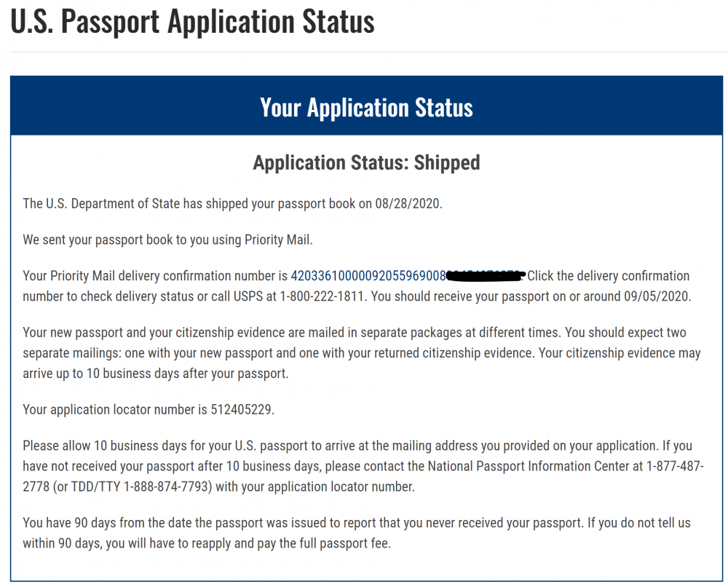Click the National Passport Information Center phone number
This screenshot has height=587, width=728.
[x=675, y=466]
